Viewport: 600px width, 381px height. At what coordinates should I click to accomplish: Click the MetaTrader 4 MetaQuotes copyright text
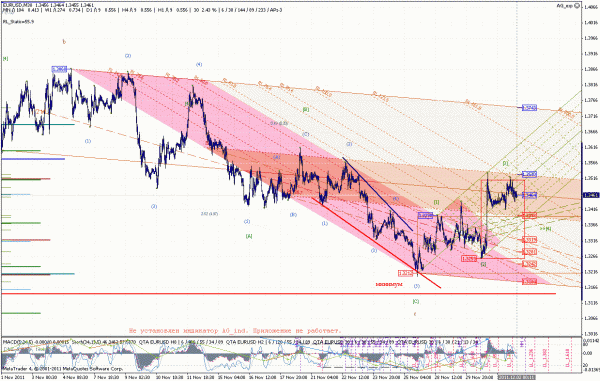pos(63,369)
